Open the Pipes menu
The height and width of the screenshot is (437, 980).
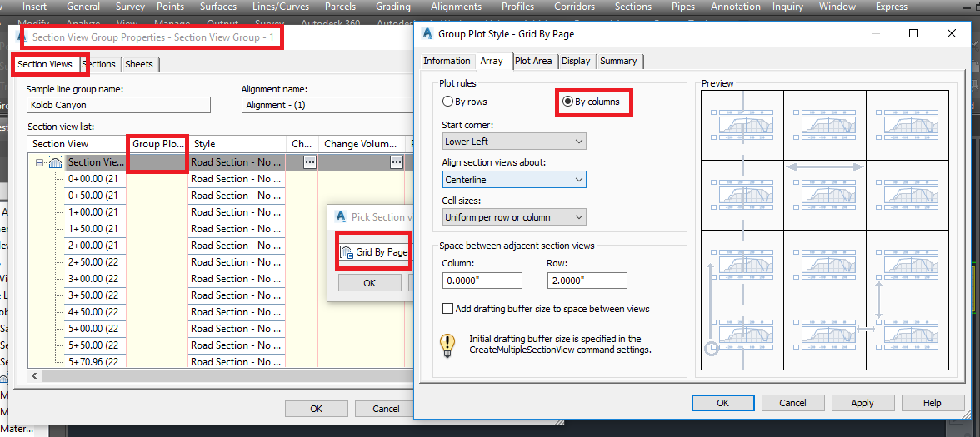tap(683, 7)
